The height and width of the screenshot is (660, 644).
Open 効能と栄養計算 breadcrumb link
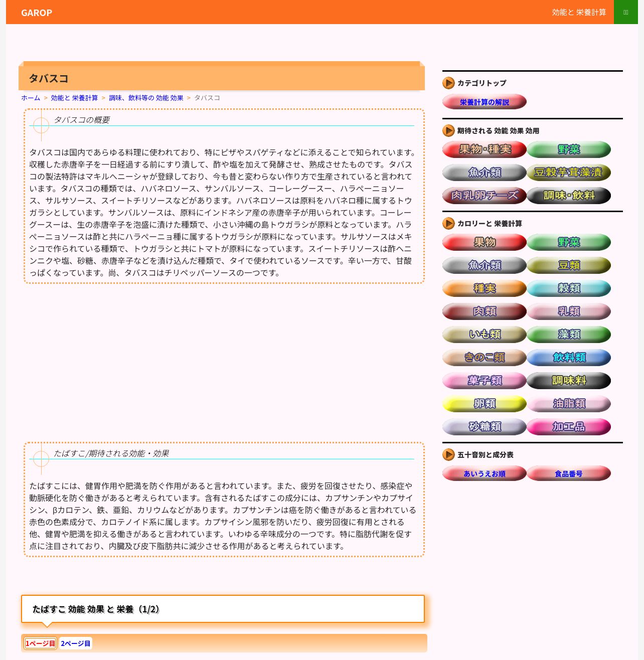pyautogui.click(x=74, y=98)
